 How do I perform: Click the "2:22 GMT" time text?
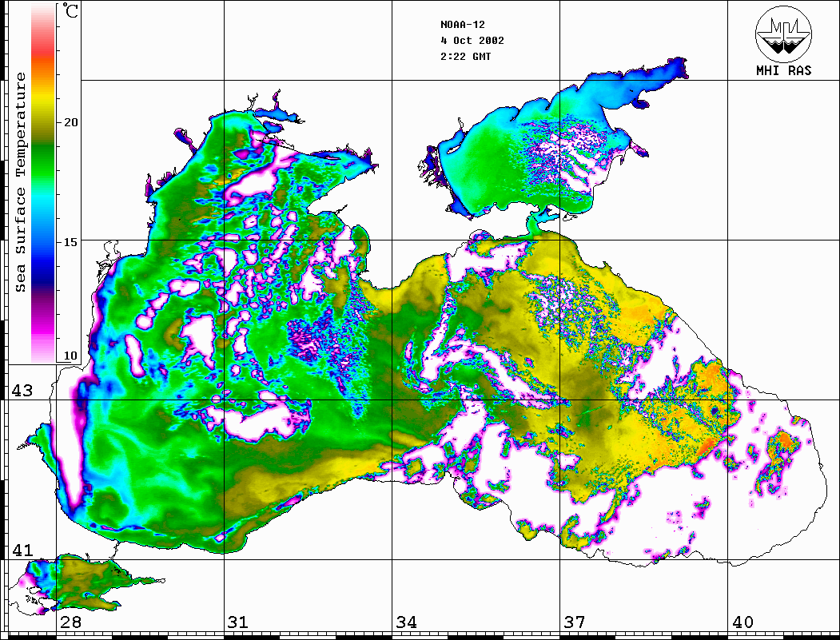465,56
